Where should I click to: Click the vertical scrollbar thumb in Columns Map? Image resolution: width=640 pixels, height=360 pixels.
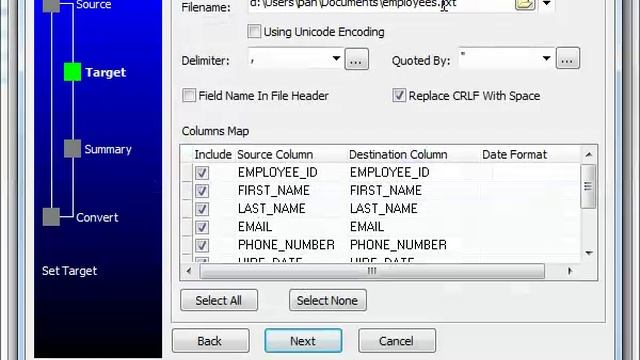(x=588, y=187)
